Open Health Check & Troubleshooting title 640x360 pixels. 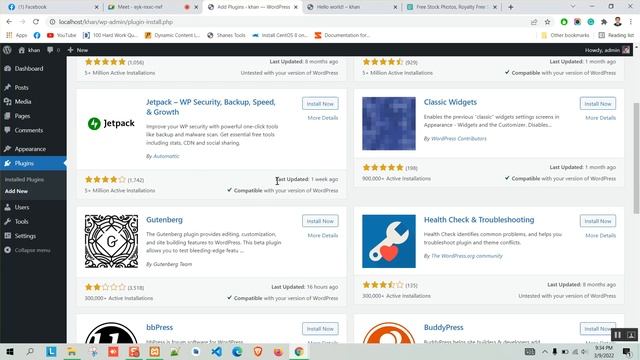[x=479, y=220]
